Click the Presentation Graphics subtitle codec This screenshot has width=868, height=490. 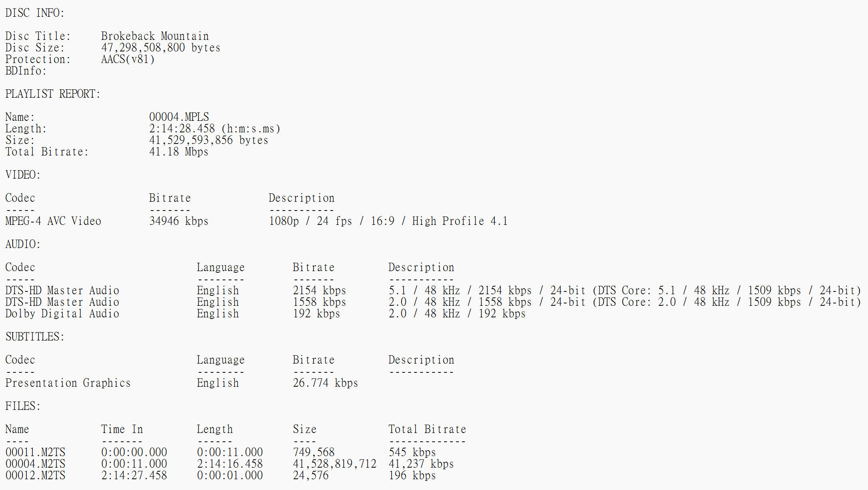(x=68, y=383)
